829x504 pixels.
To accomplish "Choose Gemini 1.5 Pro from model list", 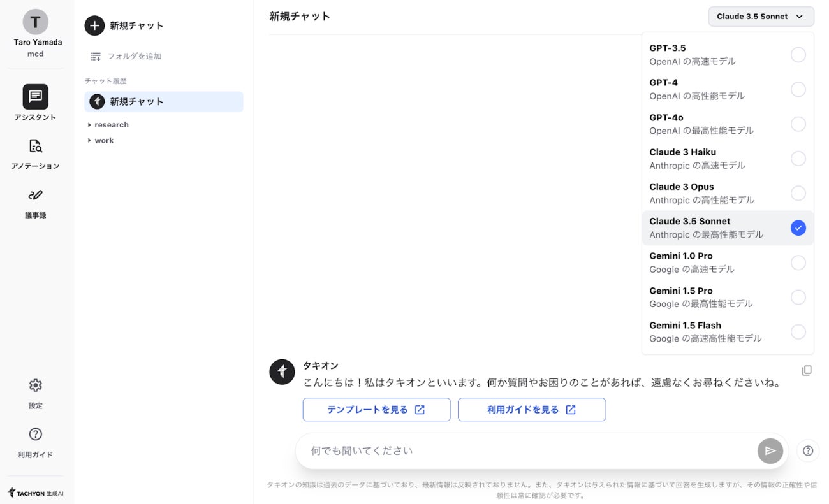I will (x=728, y=297).
